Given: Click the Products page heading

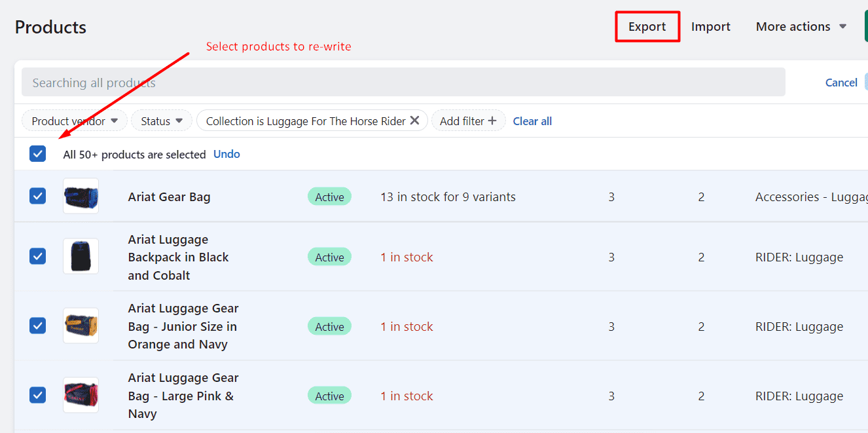Looking at the screenshot, I should pos(50,28).
